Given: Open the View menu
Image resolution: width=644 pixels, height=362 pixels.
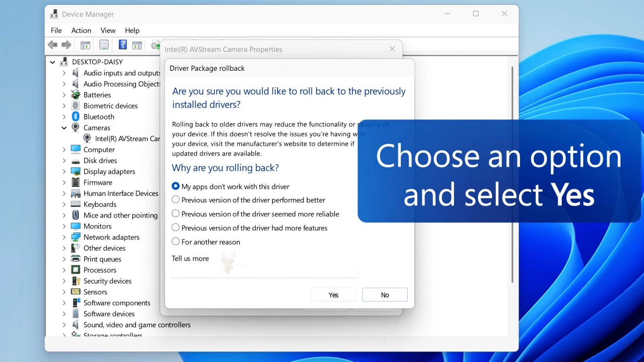Looking at the screenshot, I should pyautogui.click(x=108, y=31).
